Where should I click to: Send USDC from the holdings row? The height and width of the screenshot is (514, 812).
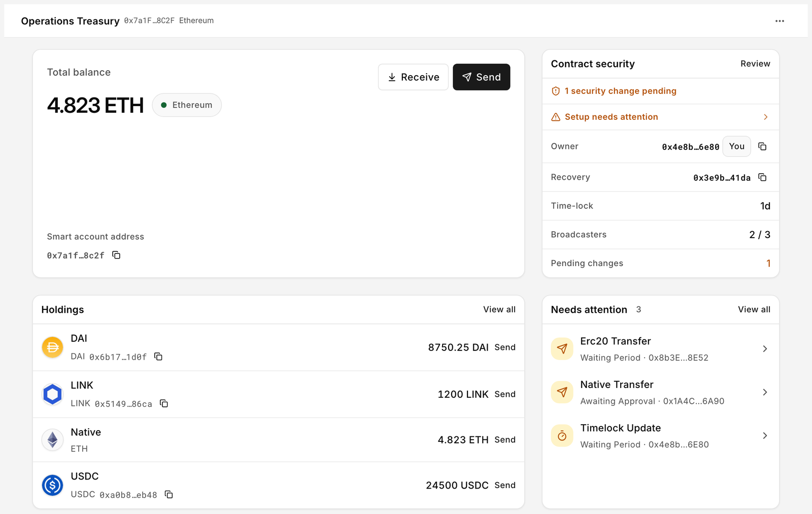[505, 486]
